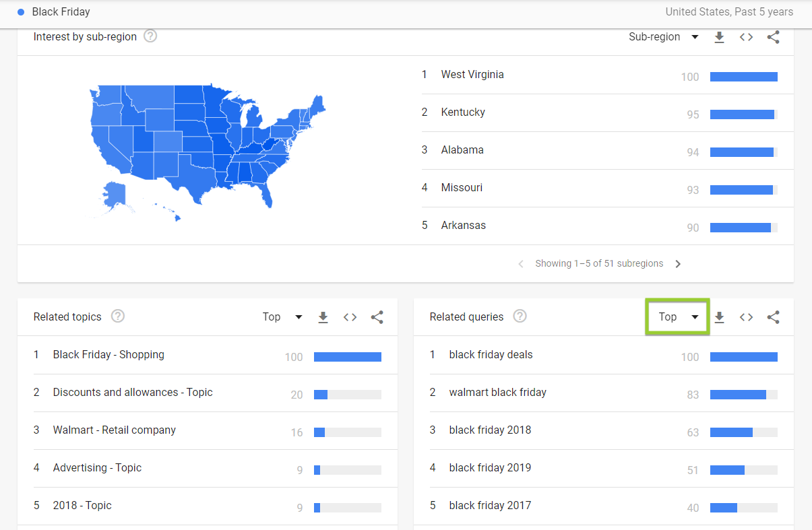Click the embed icon for Related queries
This screenshot has width=812, height=530.
coord(746,317)
